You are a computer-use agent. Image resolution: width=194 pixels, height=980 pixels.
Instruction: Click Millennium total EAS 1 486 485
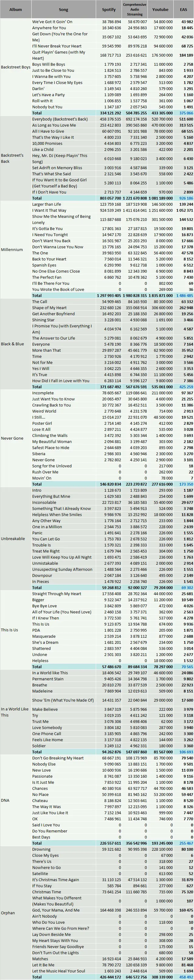click(185, 296)
